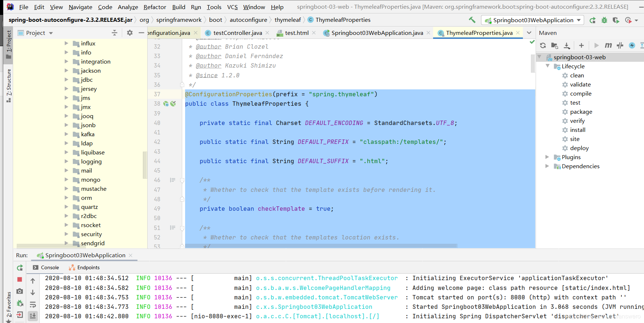Viewport: 644px width, 323px height.
Task: Open Endpoints tab in Run panel
Action: point(84,268)
